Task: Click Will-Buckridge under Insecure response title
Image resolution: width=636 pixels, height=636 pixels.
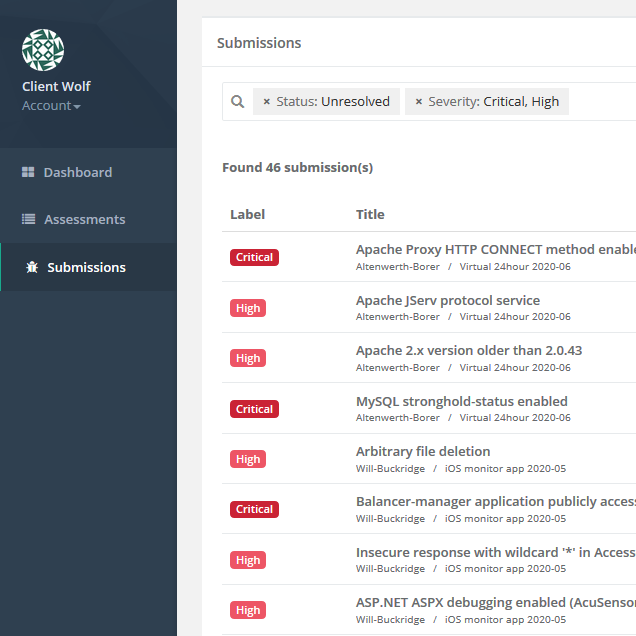Action: tap(390, 569)
